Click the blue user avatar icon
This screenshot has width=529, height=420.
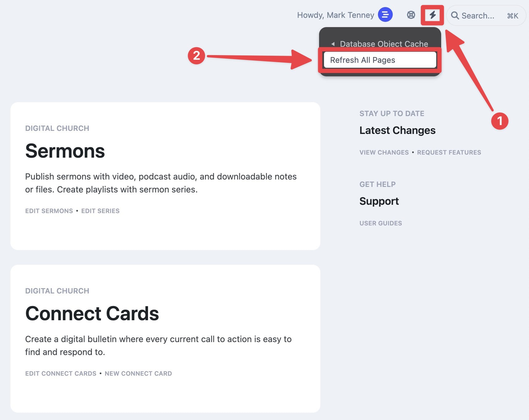(x=385, y=14)
